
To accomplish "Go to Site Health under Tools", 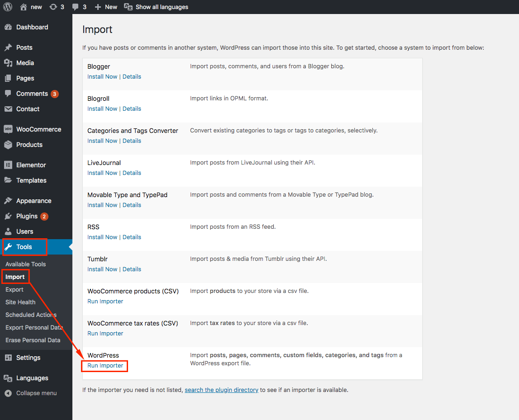I will click(x=20, y=302).
